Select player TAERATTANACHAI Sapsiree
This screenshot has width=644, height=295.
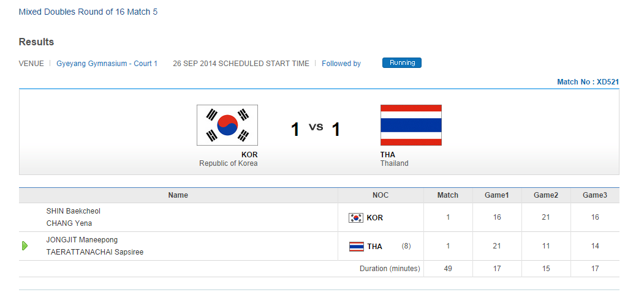point(95,252)
